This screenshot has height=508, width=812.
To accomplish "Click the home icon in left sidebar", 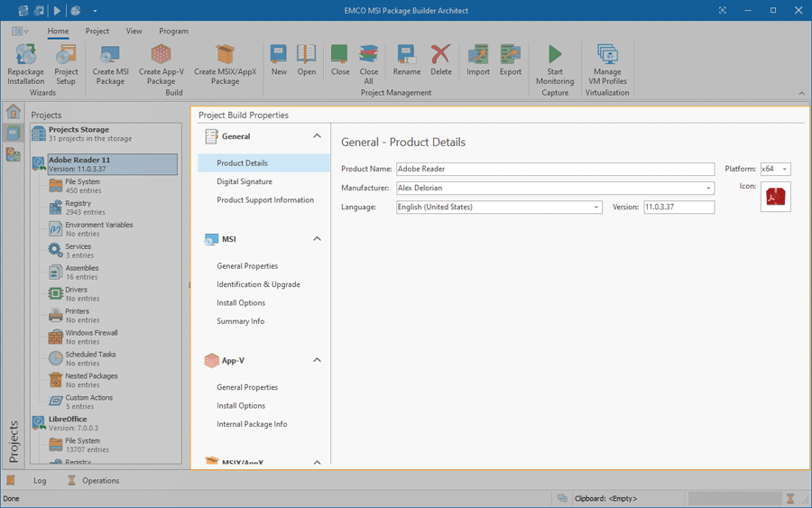I will point(13,111).
